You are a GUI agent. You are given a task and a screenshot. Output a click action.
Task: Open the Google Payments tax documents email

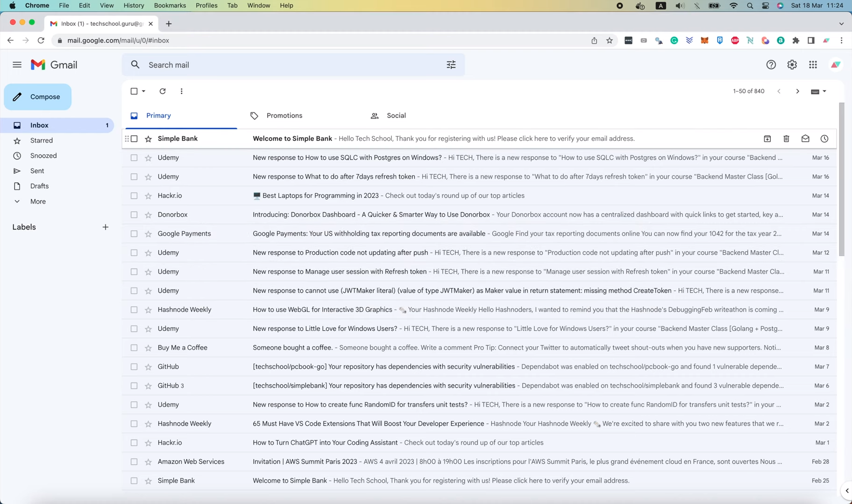tap(479, 234)
